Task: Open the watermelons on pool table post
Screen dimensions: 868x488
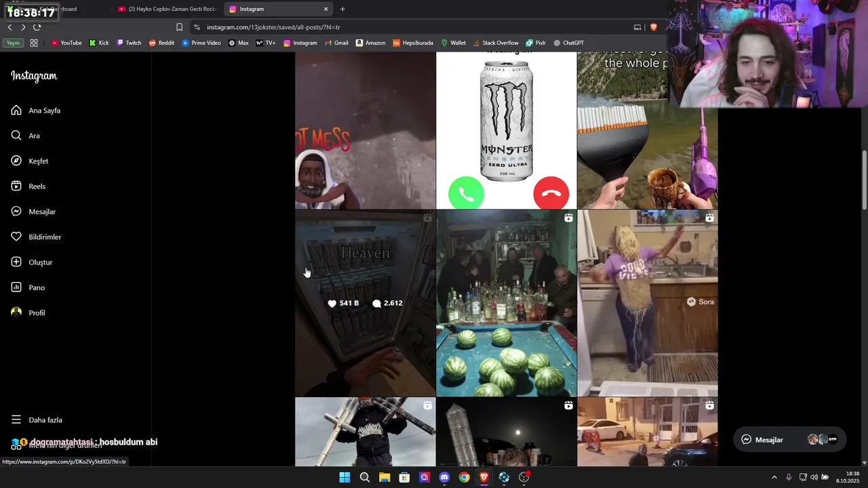Action: coord(507,303)
